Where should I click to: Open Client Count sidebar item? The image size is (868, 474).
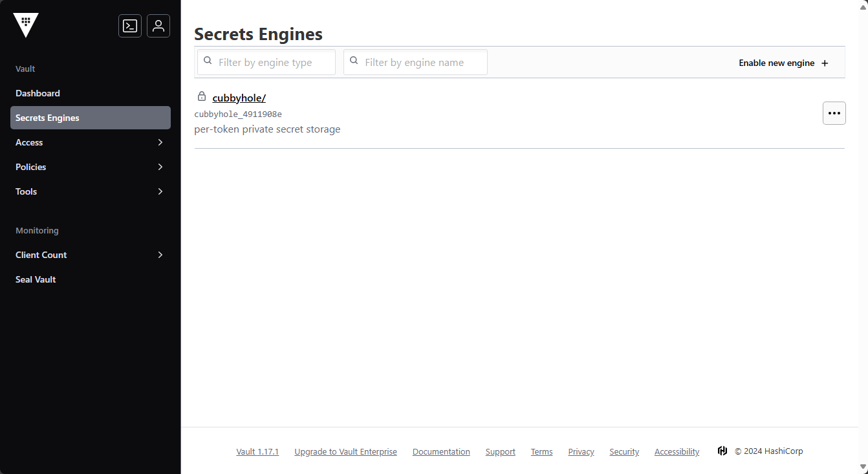91,255
